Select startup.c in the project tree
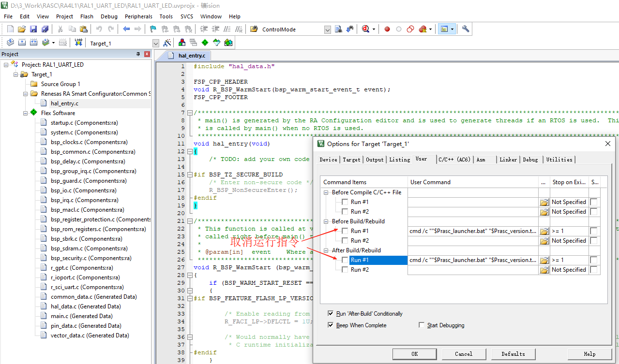This screenshot has width=619, height=364. coord(84,123)
